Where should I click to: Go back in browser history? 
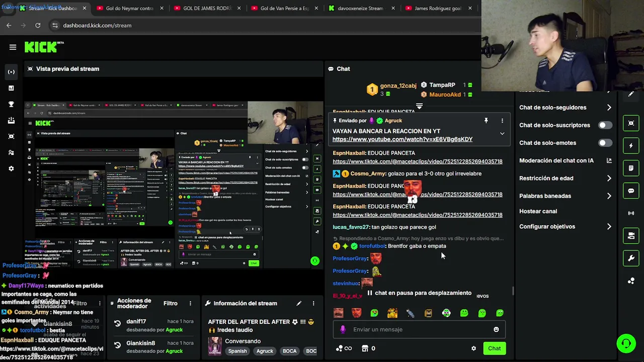9,25
